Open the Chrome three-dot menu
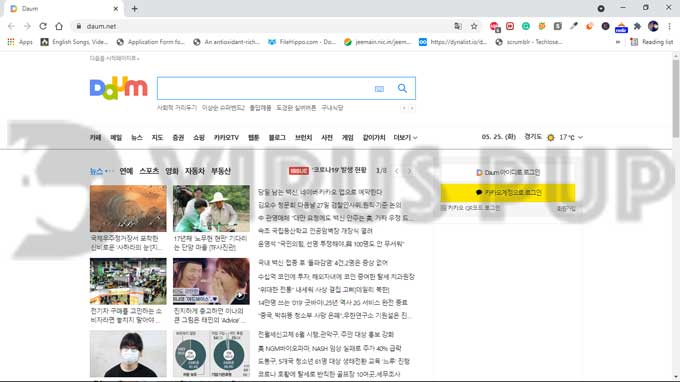 (x=670, y=26)
